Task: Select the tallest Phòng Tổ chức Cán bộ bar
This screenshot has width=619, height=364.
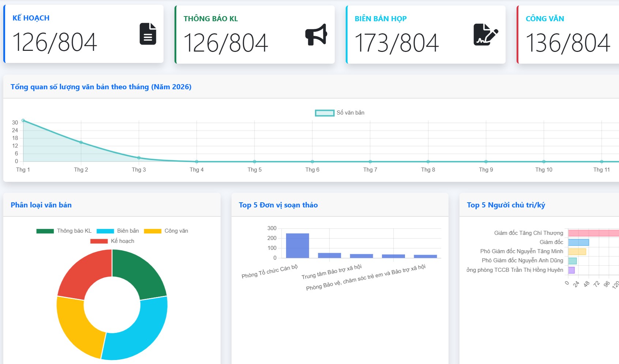Action: pos(297,245)
